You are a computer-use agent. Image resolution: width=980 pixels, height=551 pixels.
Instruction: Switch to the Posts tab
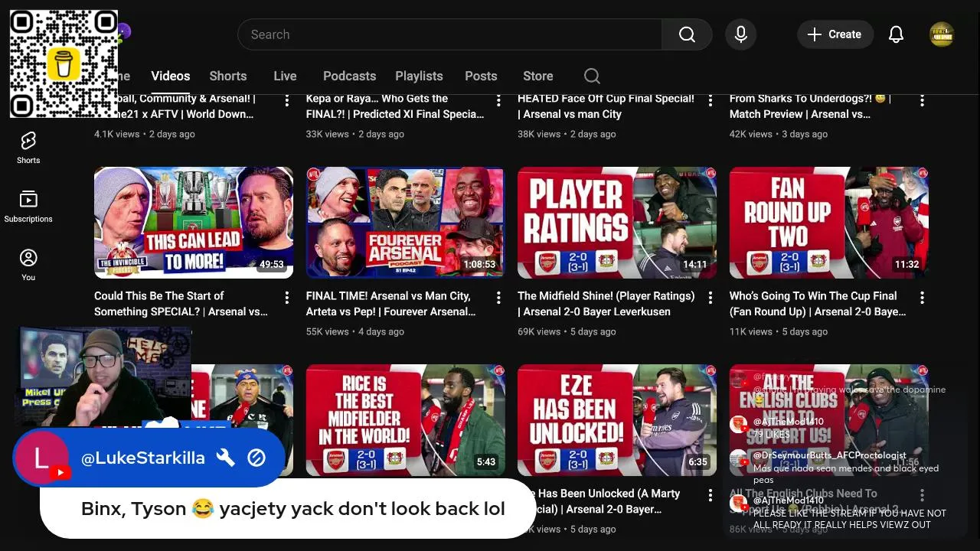point(481,76)
